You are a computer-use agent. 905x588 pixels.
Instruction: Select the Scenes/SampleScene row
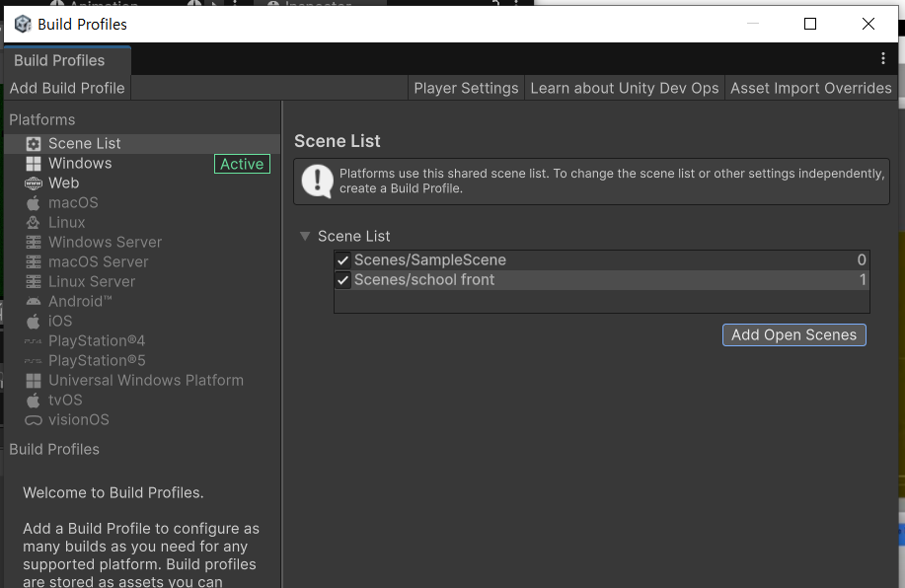tap(601, 260)
